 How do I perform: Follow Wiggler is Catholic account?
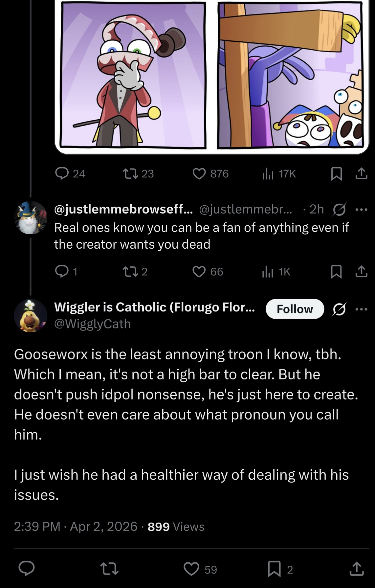[x=295, y=309]
